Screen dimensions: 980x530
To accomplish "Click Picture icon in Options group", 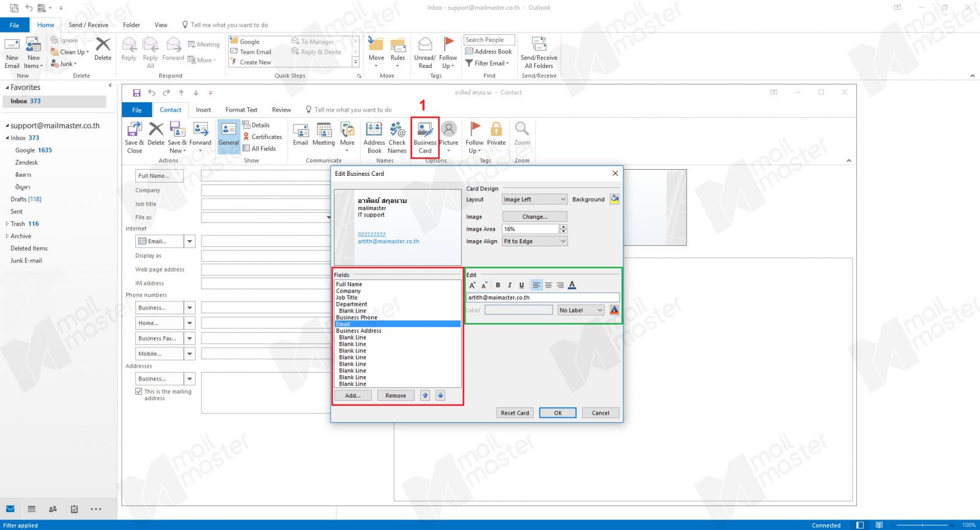I will (448, 134).
